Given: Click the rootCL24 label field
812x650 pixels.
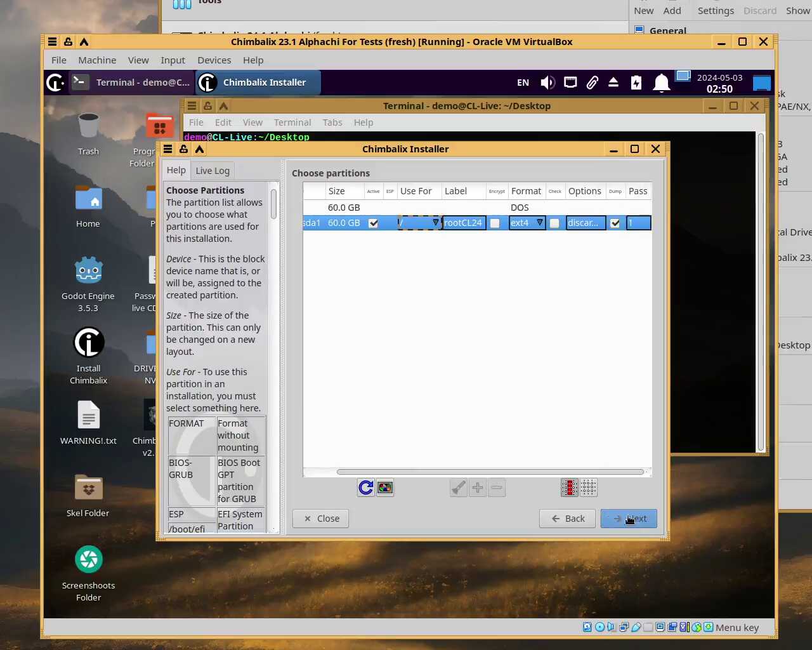Looking at the screenshot, I should coord(463,223).
